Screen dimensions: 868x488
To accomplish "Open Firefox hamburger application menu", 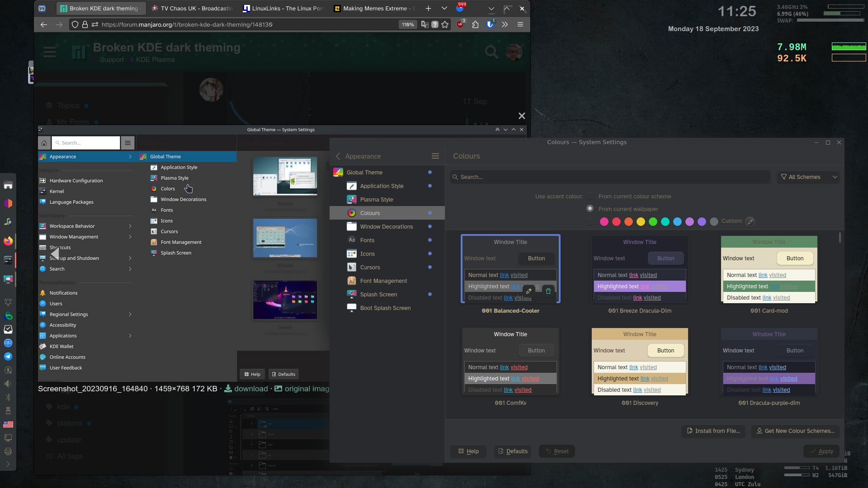I will (520, 24).
